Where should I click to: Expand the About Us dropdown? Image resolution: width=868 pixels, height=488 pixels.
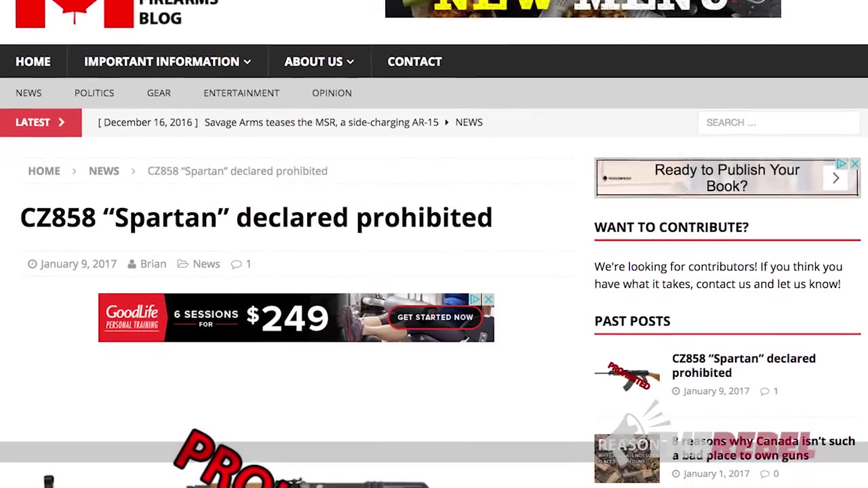tap(319, 62)
